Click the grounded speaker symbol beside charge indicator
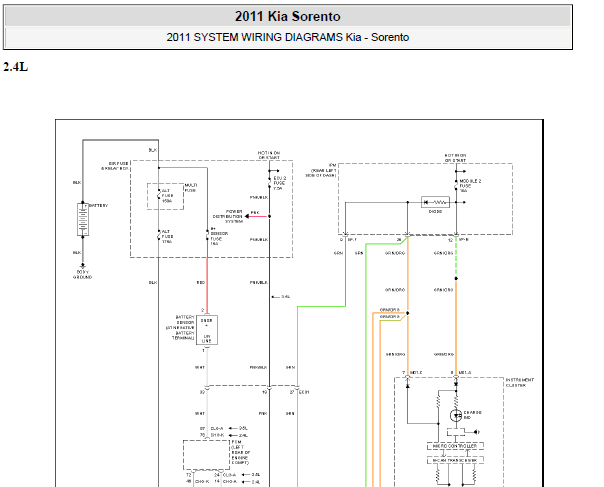604x487 pixels. [477, 432]
